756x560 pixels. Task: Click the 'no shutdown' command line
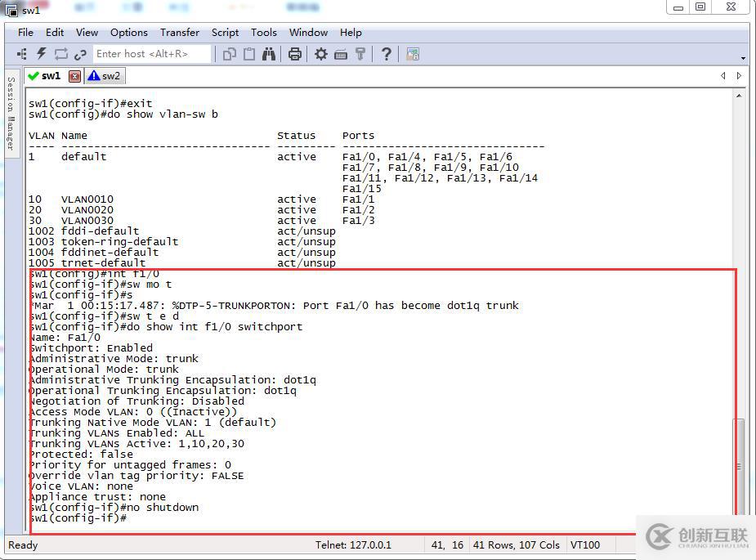point(114,507)
